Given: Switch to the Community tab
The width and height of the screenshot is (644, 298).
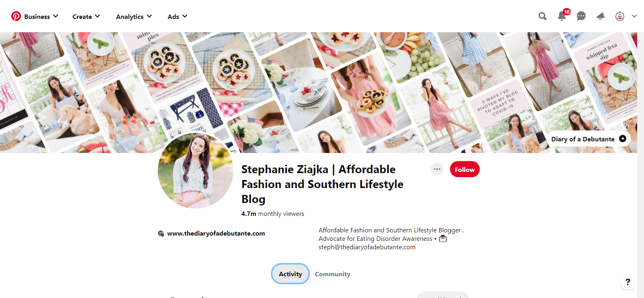Looking at the screenshot, I should (x=332, y=274).
